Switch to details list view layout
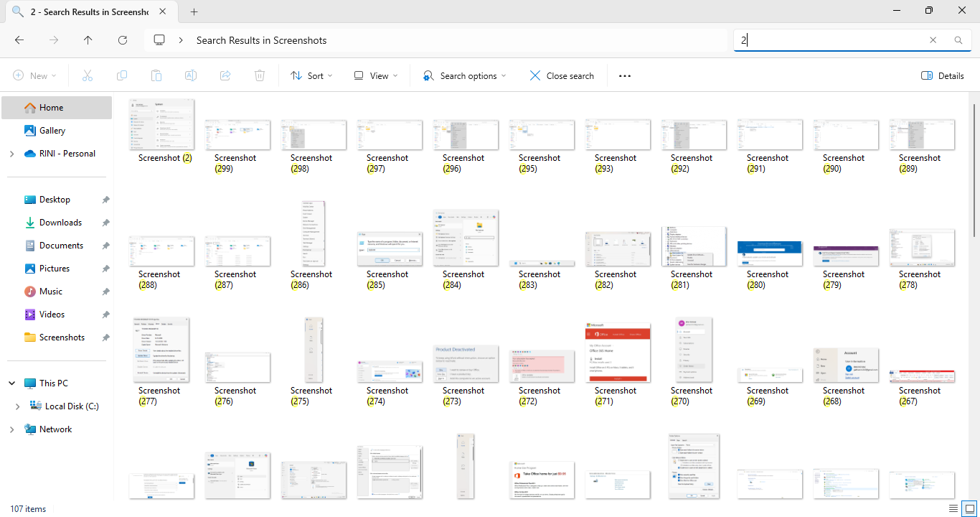Viewport: 980px width, 517px height. point(953,508)
